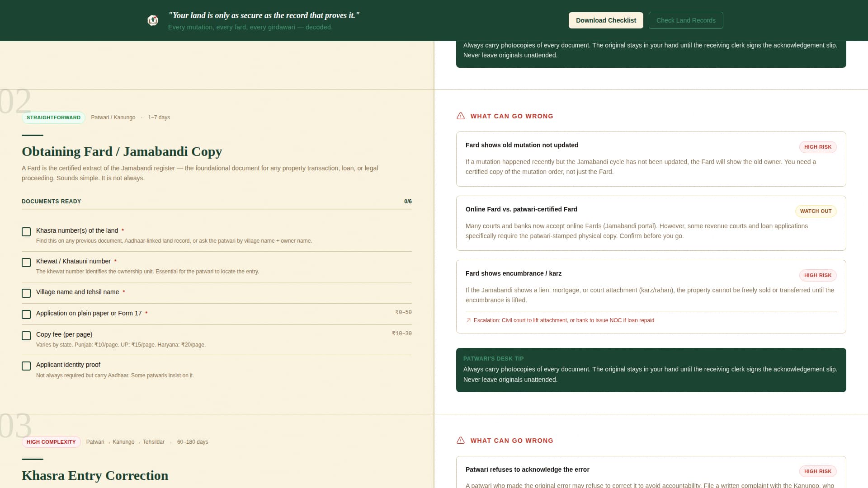Screen dimensions: 868x488
Task: Open Check Land Records
Action: [x=686, y=20]
